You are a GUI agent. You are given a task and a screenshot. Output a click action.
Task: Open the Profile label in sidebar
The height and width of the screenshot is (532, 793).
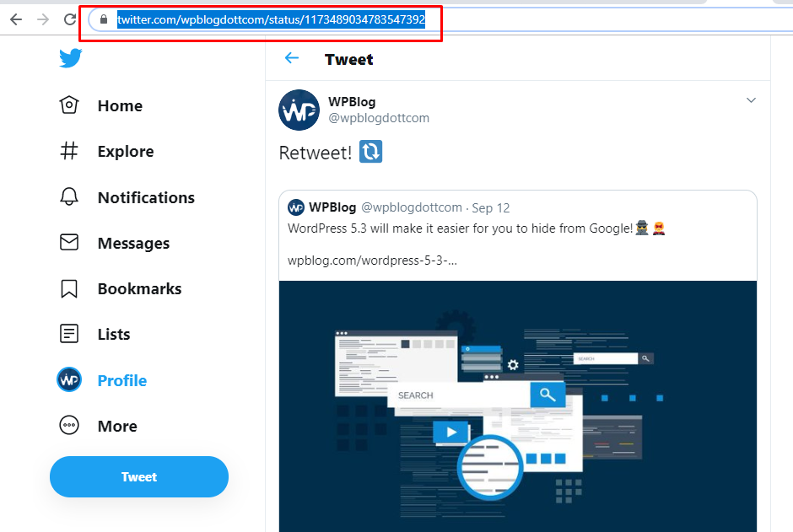[x=121, y=380]
